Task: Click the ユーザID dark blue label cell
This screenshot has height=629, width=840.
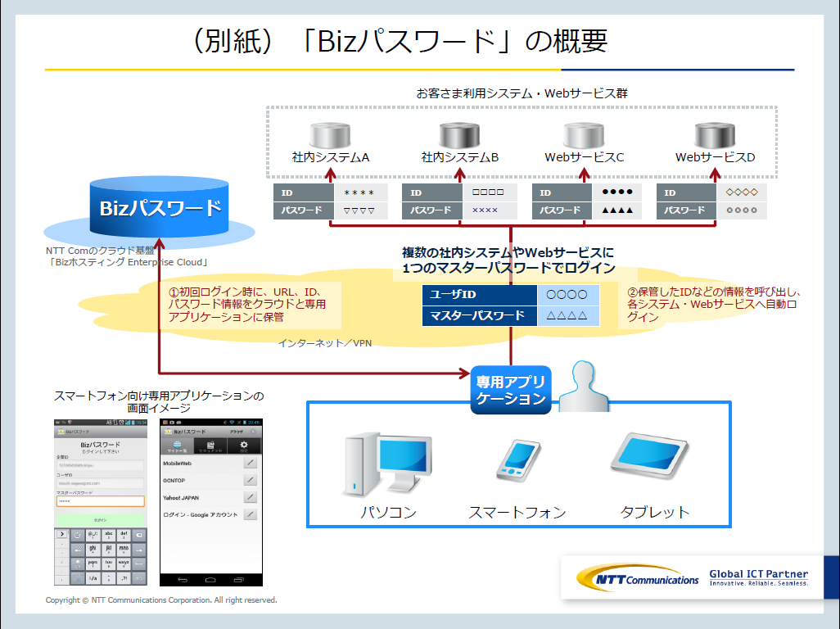Action: point(480,295)
